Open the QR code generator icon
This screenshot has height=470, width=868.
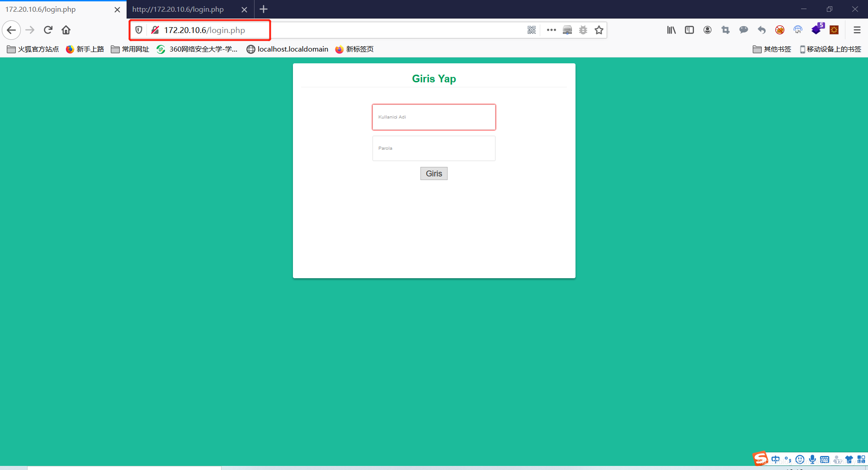coord(532,30)
